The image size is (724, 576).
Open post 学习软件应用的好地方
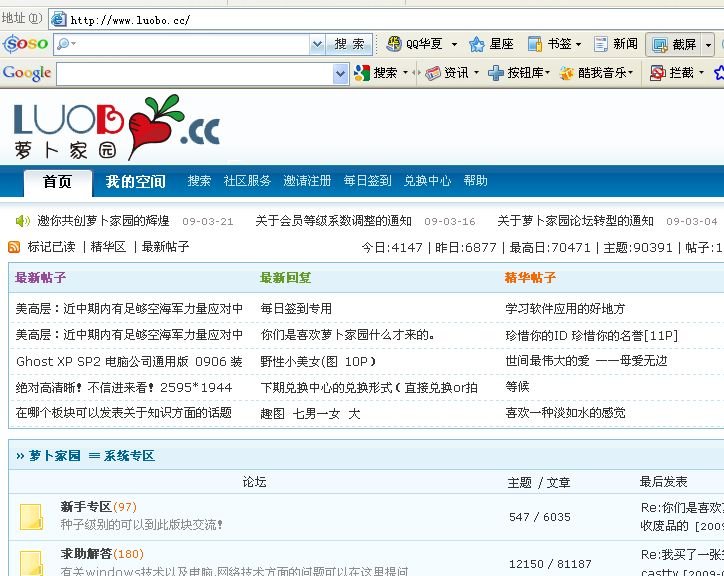pyautogui.click(x=565, y=309)
